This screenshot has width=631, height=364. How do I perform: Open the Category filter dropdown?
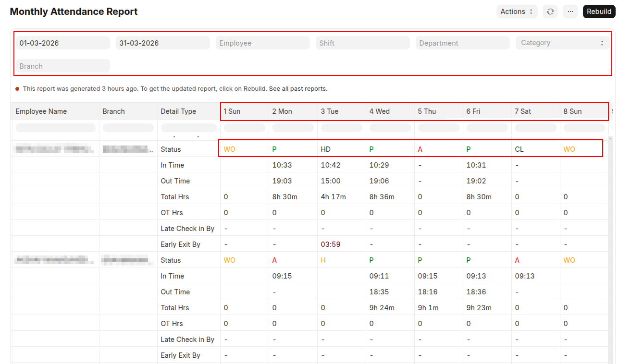pos(561,43)
